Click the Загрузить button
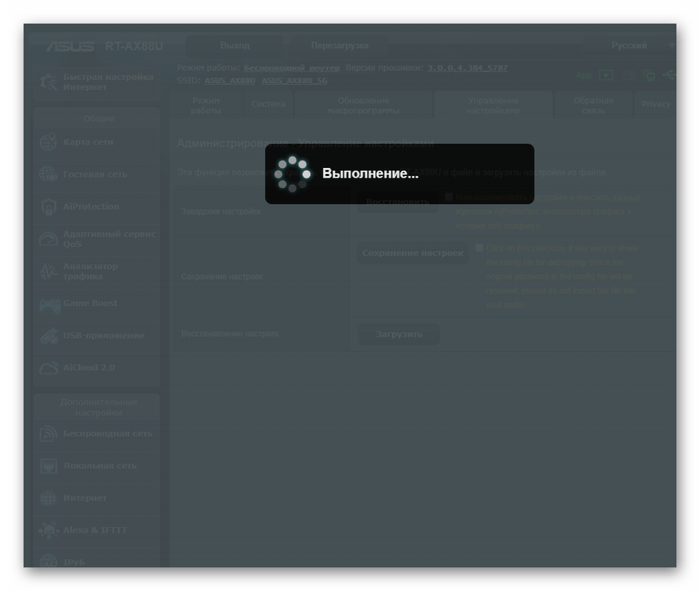This screenshot has height=591, width=700. coord(399,335)
